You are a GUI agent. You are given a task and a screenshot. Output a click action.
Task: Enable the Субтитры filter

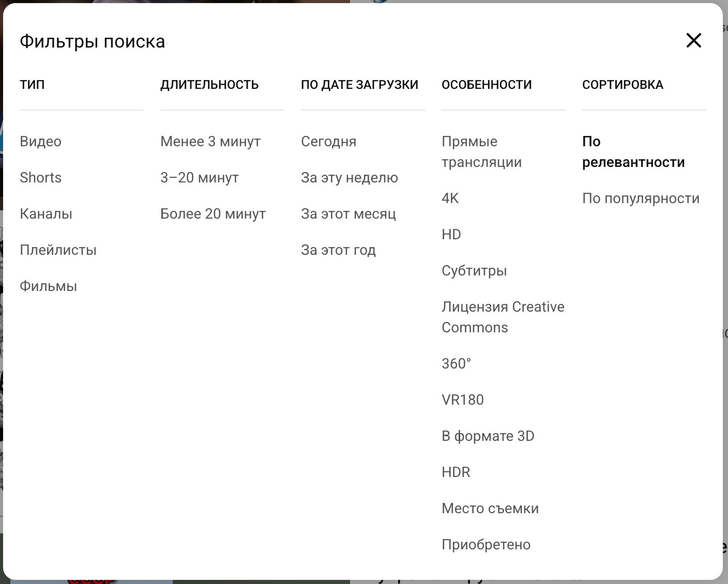(474, 271)
